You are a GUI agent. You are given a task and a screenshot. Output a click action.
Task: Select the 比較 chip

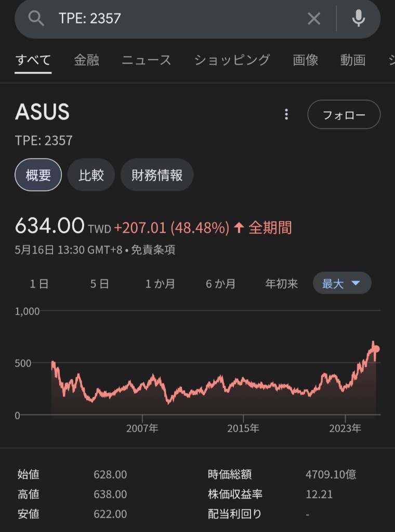(x=91, y=175)
